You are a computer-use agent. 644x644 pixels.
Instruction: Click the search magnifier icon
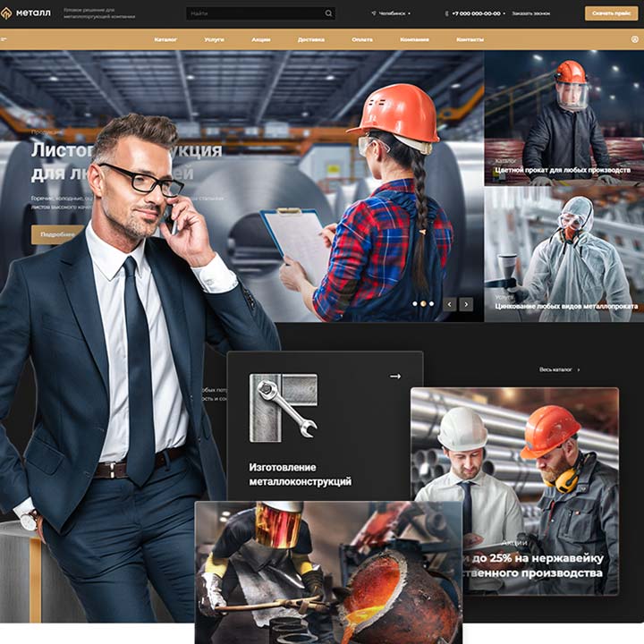click(328, 13)
